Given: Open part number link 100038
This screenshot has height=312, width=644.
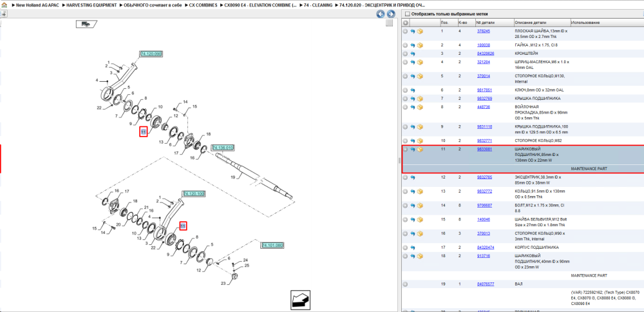Looking at the screenshot, I should pos(483,45).
